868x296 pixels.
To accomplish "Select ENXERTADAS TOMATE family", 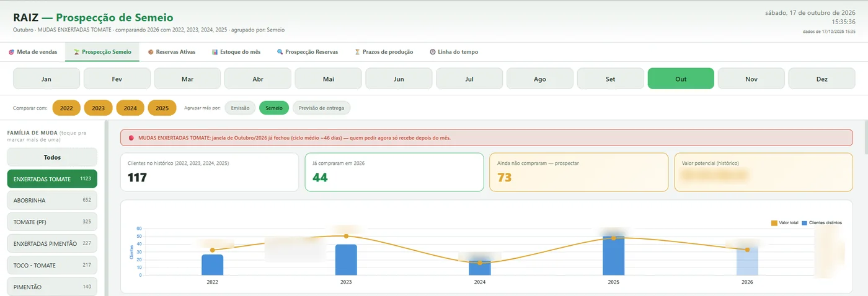I will pyautogui.click(x=52, y=179).
